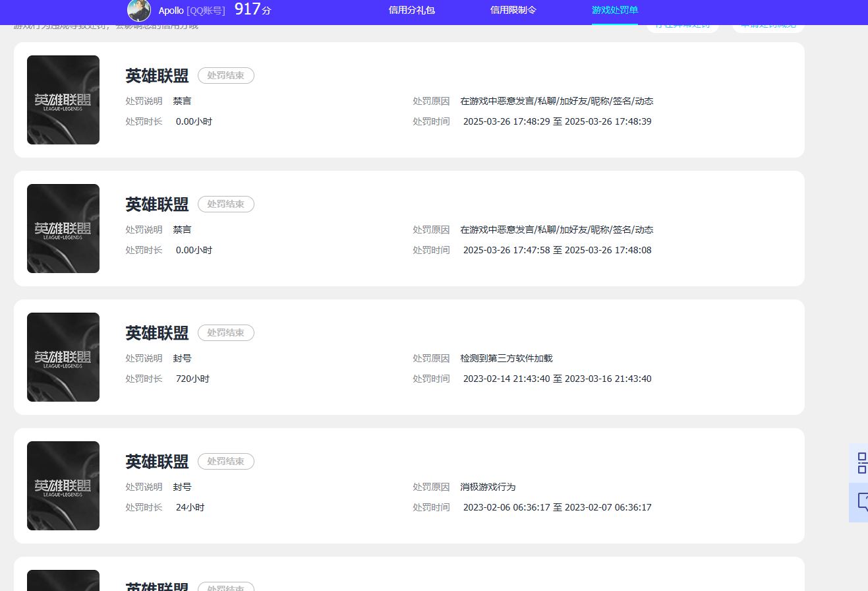Switch to the 信用分礼包 tab
Viewport: 868px width, 591px height.
tap(411, 11)
